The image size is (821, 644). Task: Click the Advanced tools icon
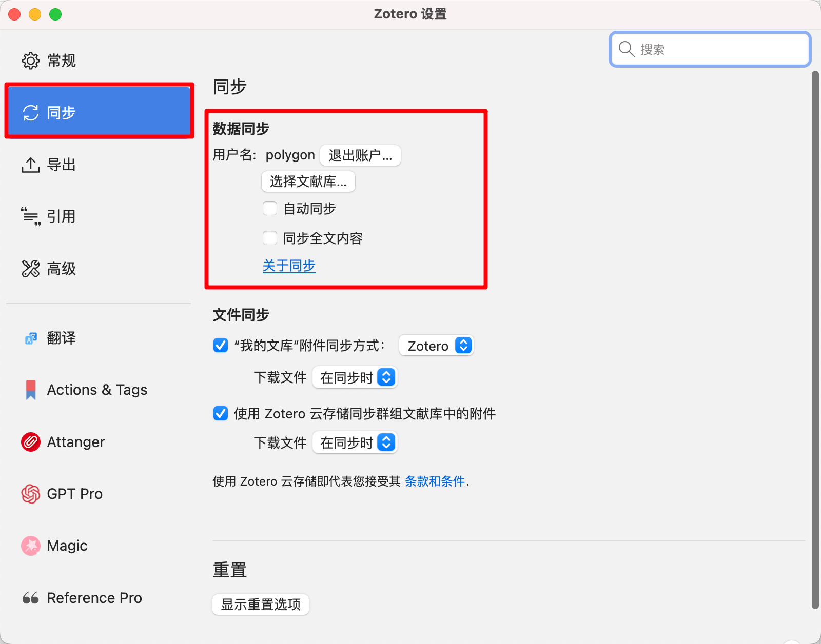[x=31, y=269]
